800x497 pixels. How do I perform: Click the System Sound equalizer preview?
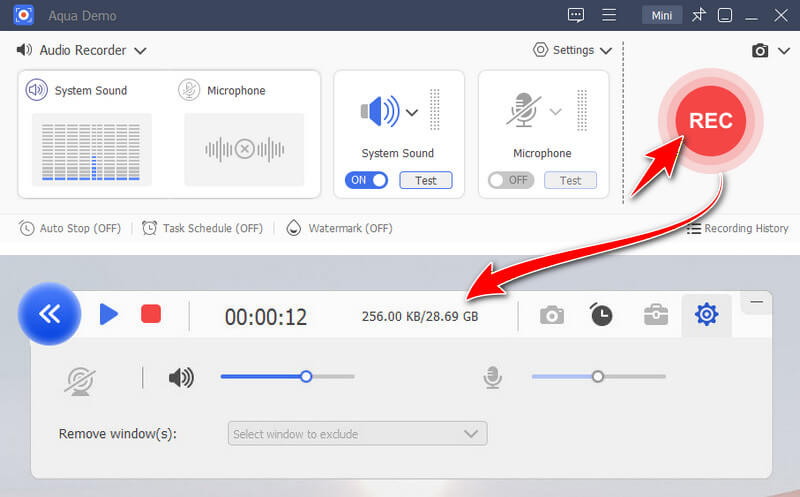91,150
